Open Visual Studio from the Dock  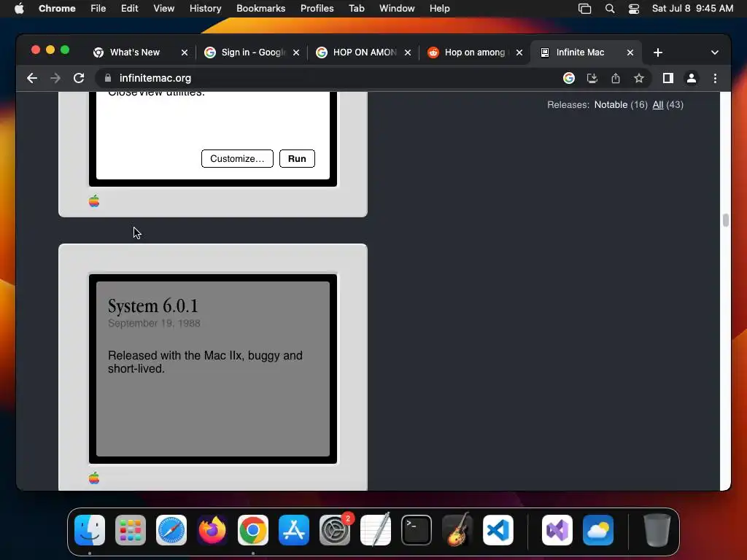click(x=557, y=530)
